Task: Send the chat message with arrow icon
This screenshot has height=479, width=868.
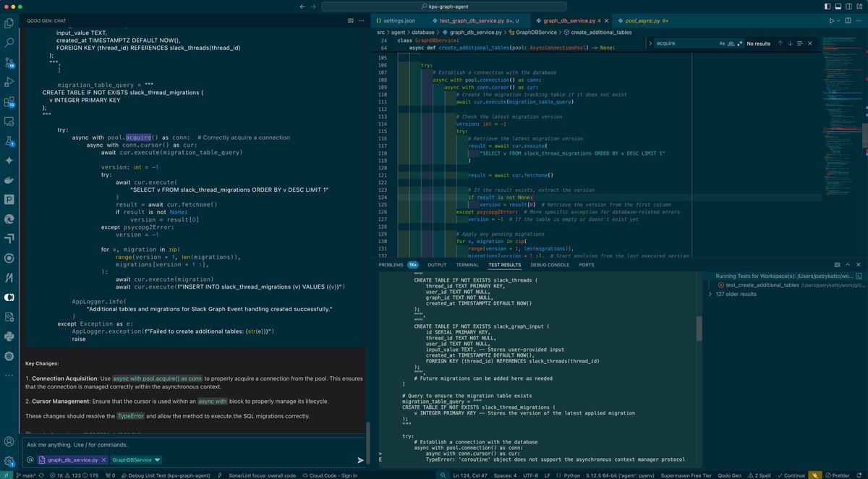Action: tap(360, 459)
